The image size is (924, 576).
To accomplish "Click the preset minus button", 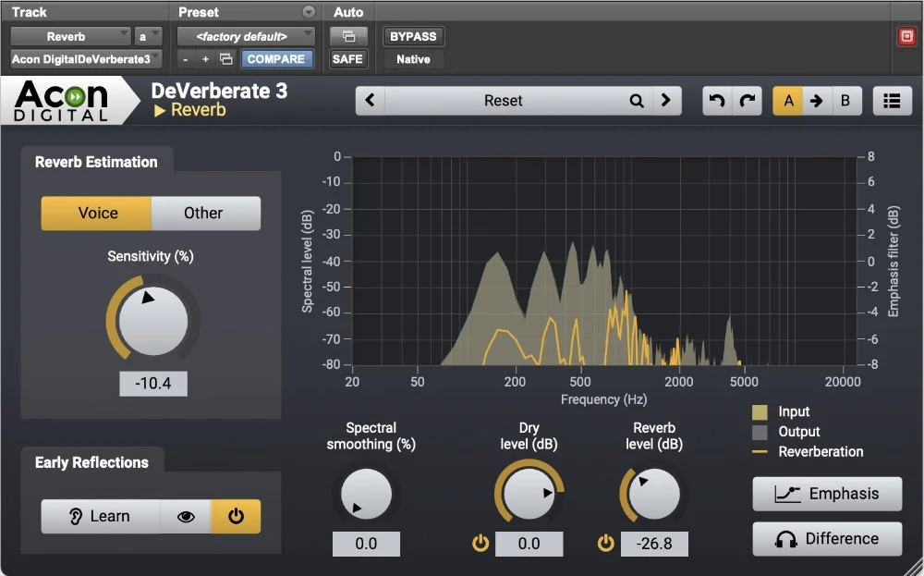I will tap(186, 59).
